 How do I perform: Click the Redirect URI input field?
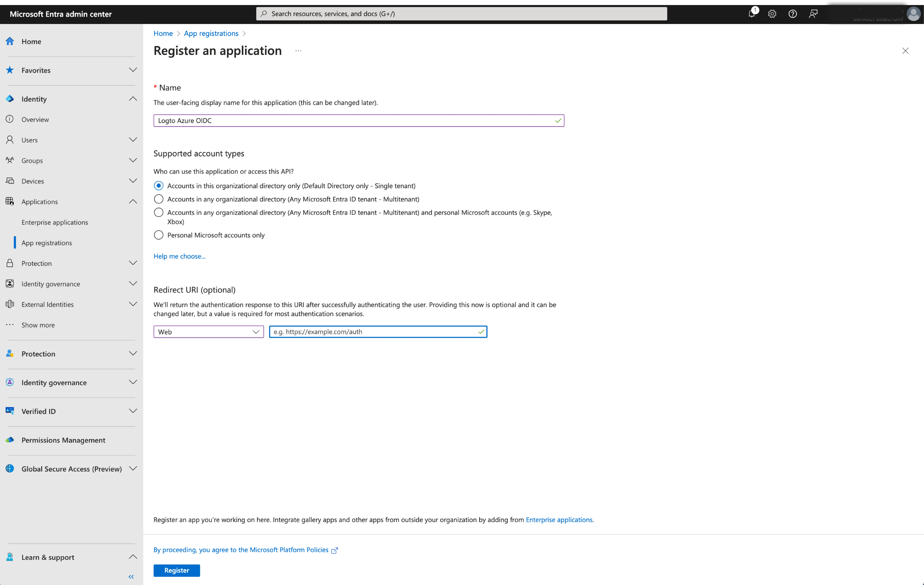point(378,331)
